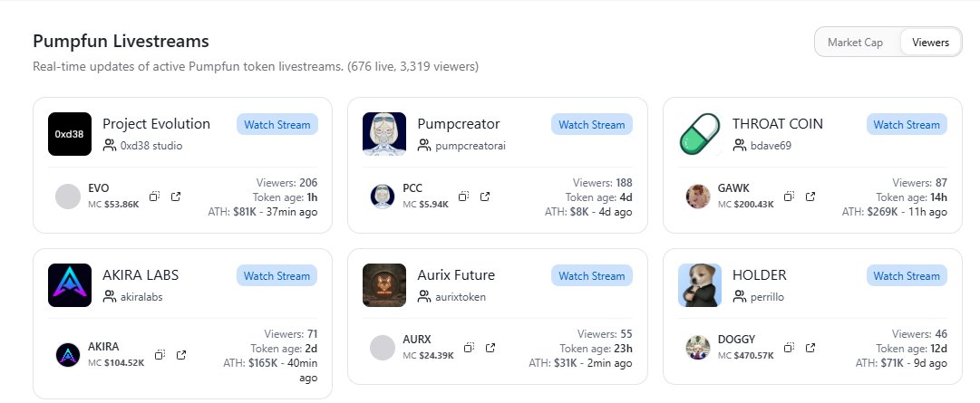The image size is (980, 403).
Task: Open DOGGY token external link icon
Action: point(810,348)
